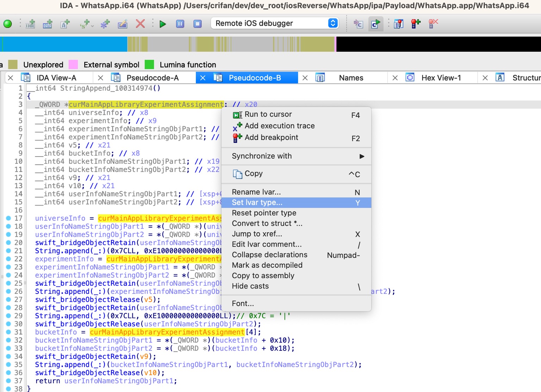The height and width of the screenshot is (392, 541).
Task: Click the purple arrow C icon
Action: point(359,24)
